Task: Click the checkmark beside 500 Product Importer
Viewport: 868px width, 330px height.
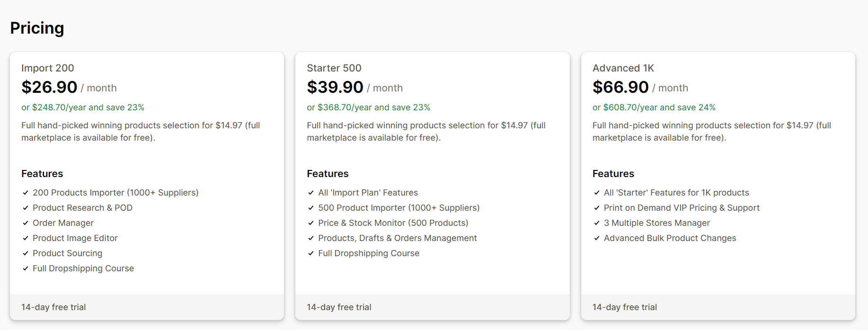Action: point(311,208)
